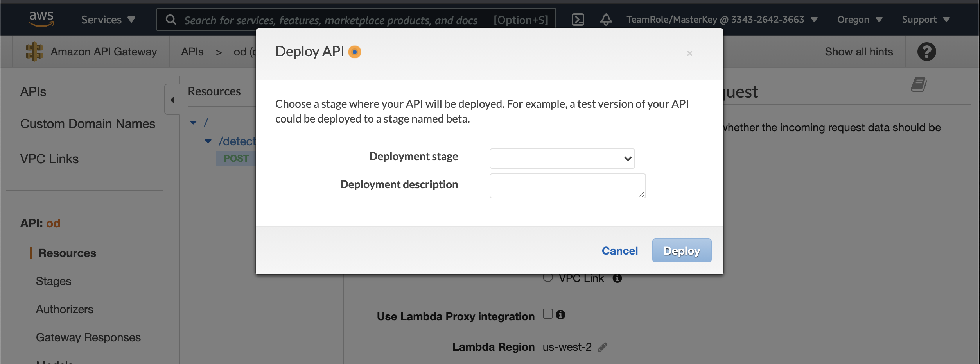980x364 pixels.
Task: Open the Support dropdown menu
Action: 926,20
